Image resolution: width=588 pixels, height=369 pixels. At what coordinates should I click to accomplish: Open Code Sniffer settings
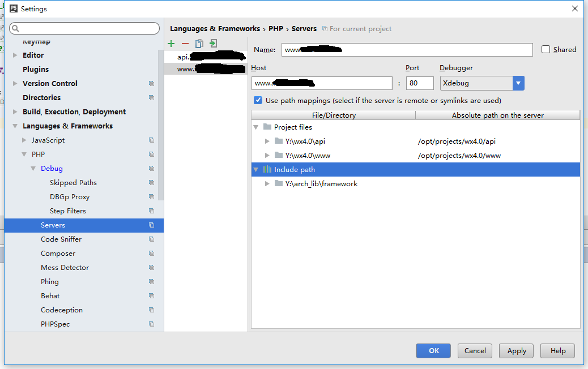click(x=61, y=239)
